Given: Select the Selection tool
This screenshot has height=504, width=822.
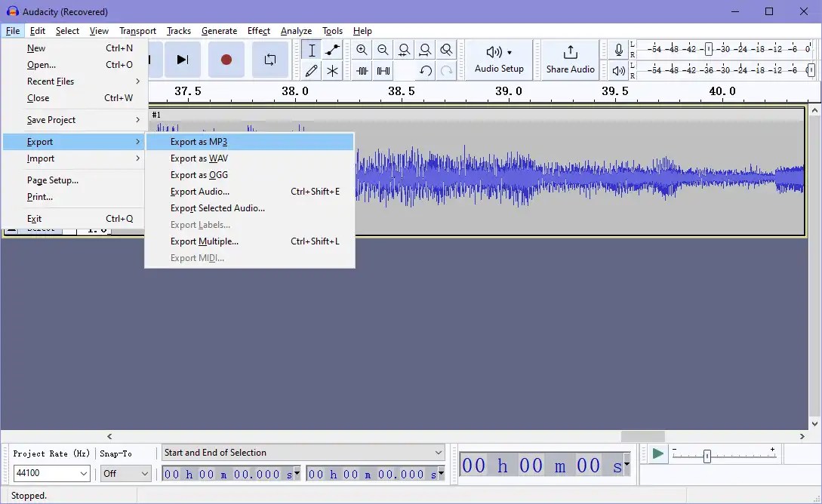Looking at the screenshot, I should [x=311, y=50].
